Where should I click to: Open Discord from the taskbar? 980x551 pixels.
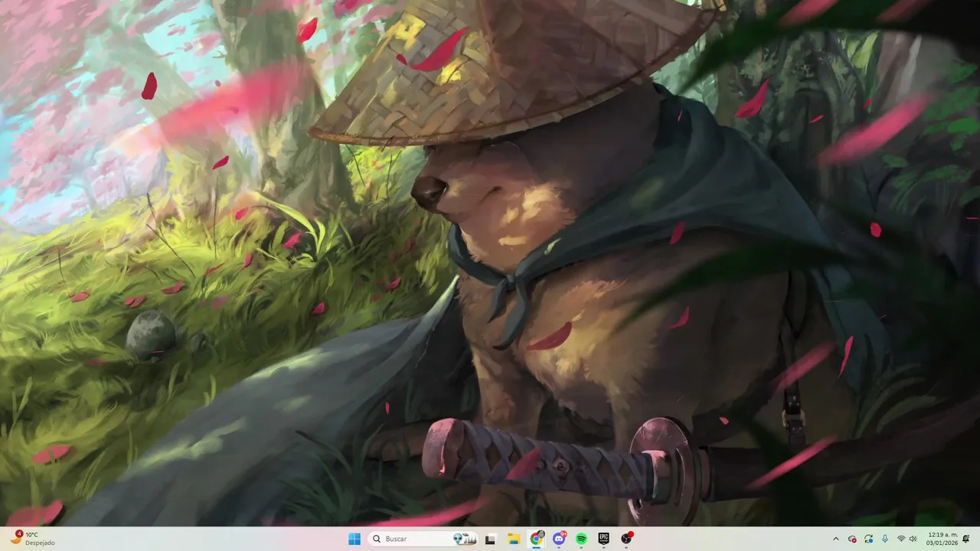[559, 539]
